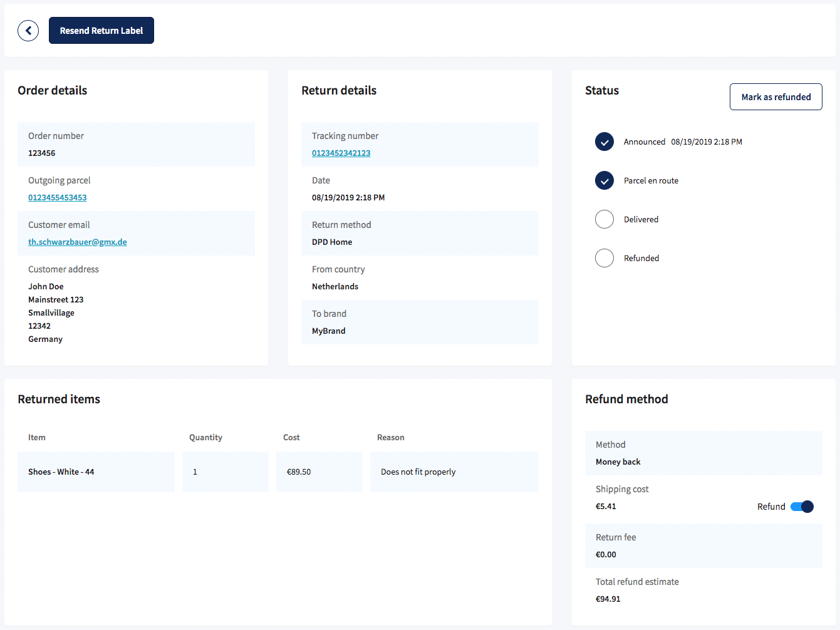Viewport: 840px width, 630px height.
Task: Click the Total refund estimate label
Action: coord(637,582)
